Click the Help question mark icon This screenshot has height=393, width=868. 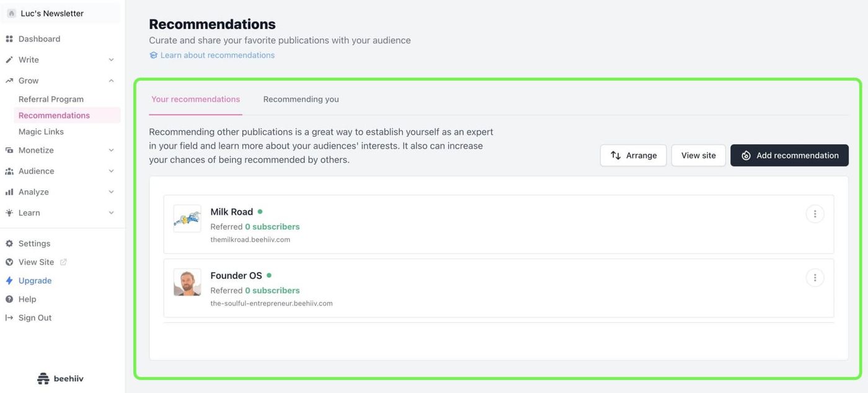[9, 299]
